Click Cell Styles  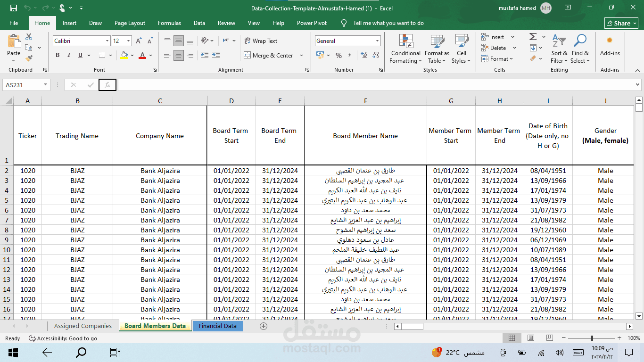point(461,49)
